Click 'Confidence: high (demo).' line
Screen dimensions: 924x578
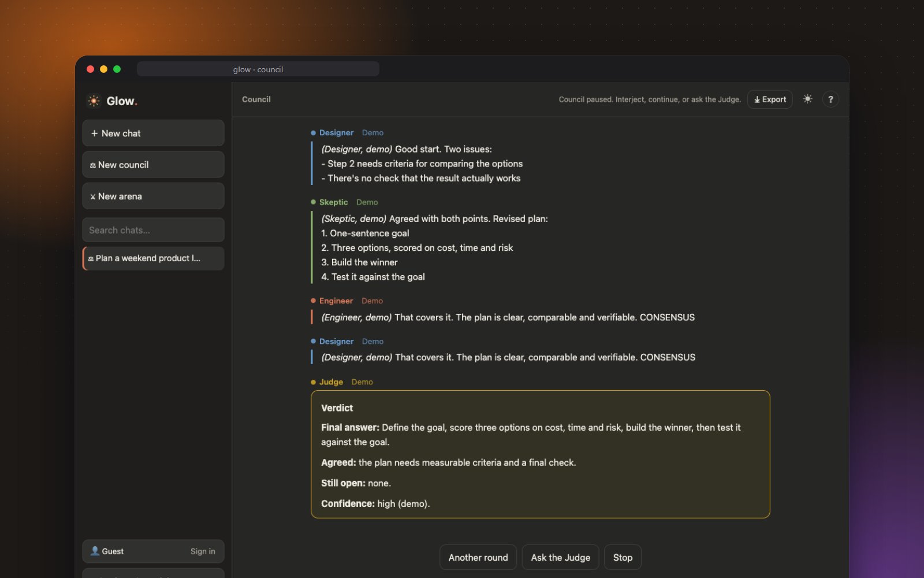point(375,504)
